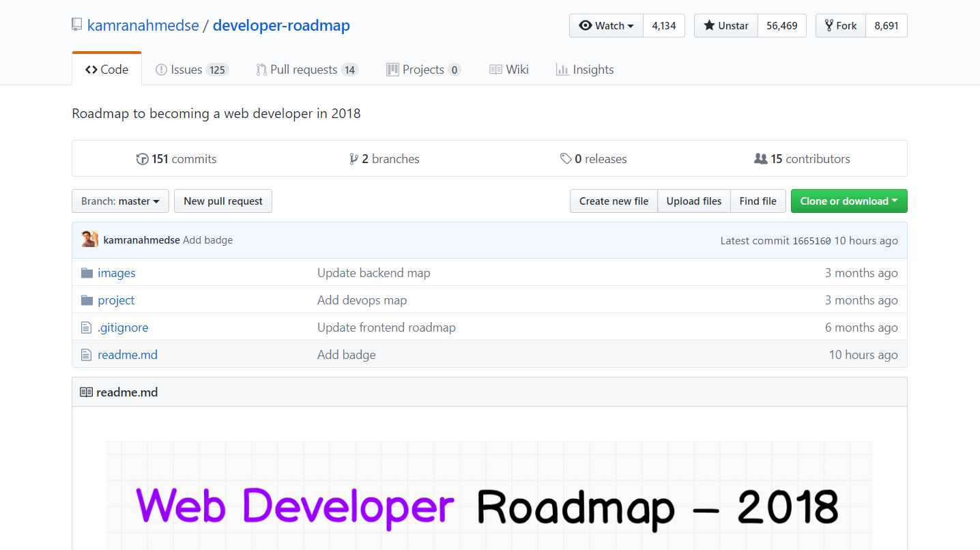Click the releases tag icon
Image resolution: width=980 pixels, height=550 pixels.
point(566,159)
